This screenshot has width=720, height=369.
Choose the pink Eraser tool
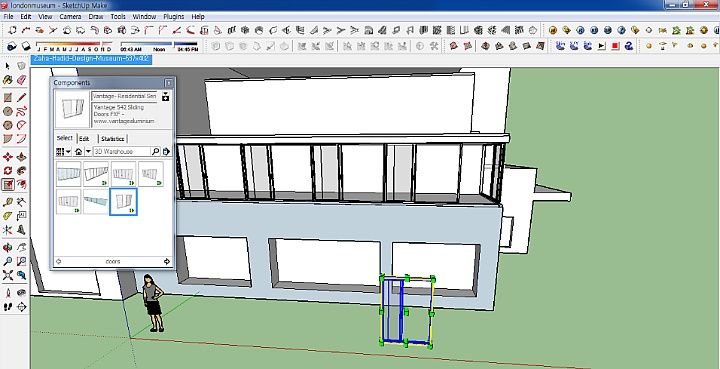(x=22, y=80)
